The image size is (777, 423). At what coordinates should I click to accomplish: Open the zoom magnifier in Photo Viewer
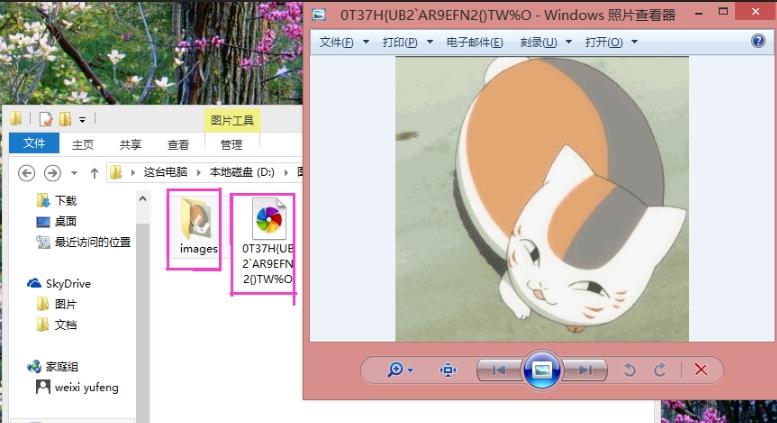click(x=395, y=370)
